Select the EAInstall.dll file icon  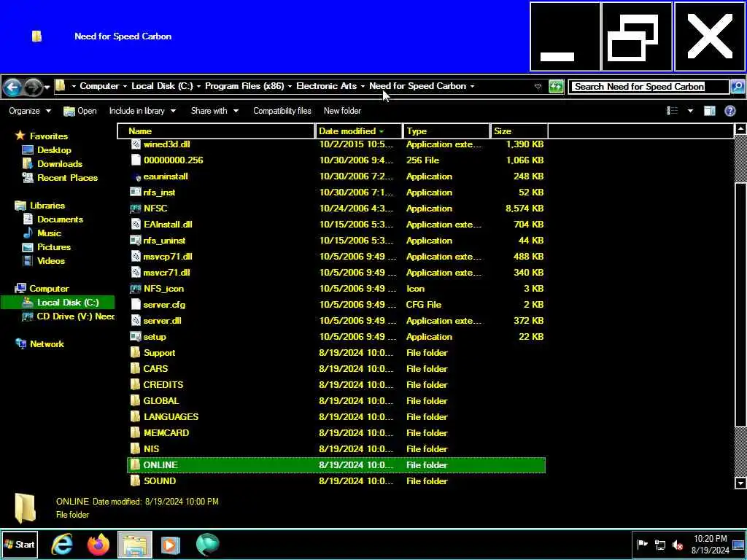[x=136, y=225]
